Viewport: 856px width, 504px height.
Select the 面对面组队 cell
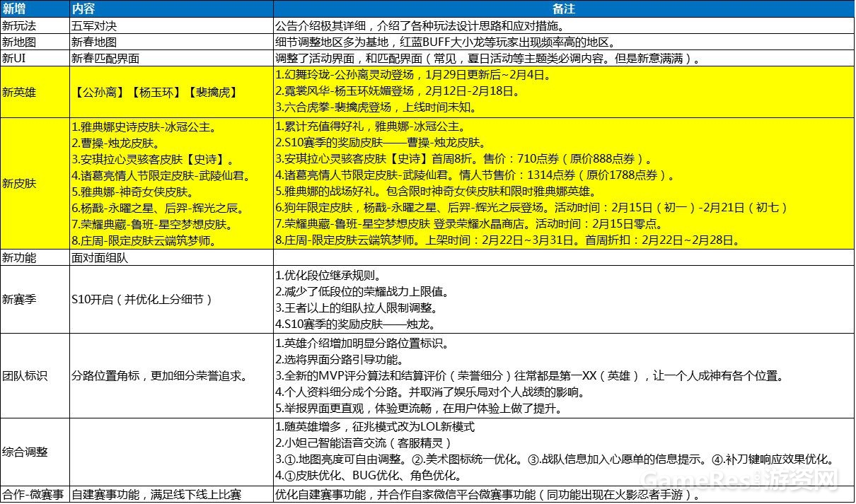click(98, 257)
